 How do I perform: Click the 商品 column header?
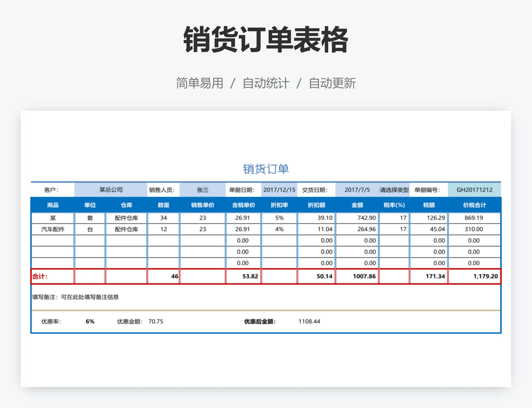point(52,205)
